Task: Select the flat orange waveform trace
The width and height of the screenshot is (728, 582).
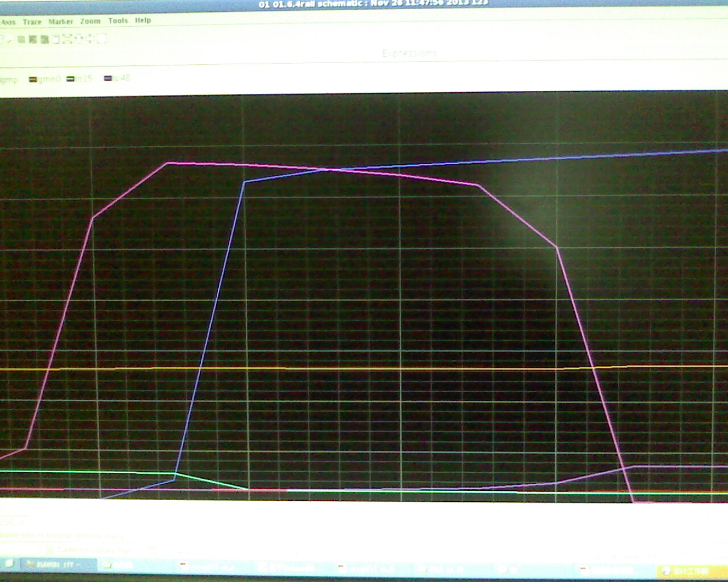Action: (x=364, y=368)
